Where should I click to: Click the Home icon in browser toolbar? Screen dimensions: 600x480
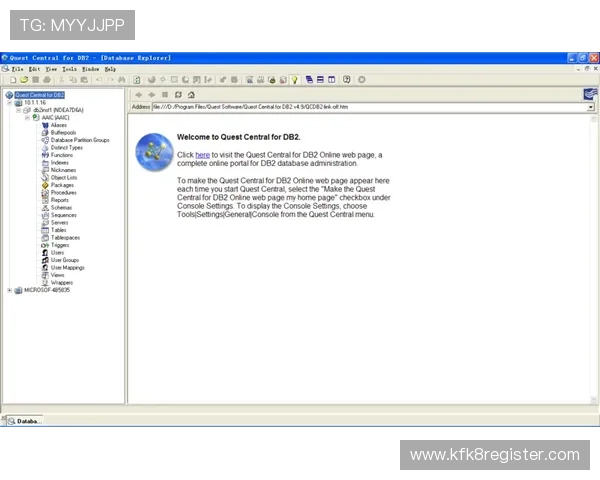(x=191, y=95)
